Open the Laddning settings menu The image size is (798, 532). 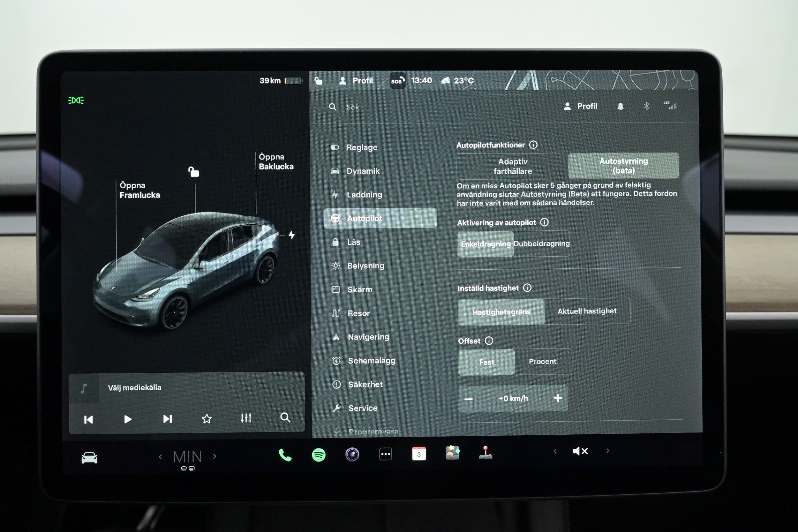(364, 195)
